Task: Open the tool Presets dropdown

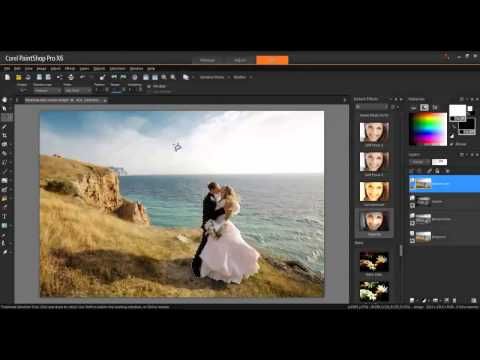Action: (x=23, y=90)
